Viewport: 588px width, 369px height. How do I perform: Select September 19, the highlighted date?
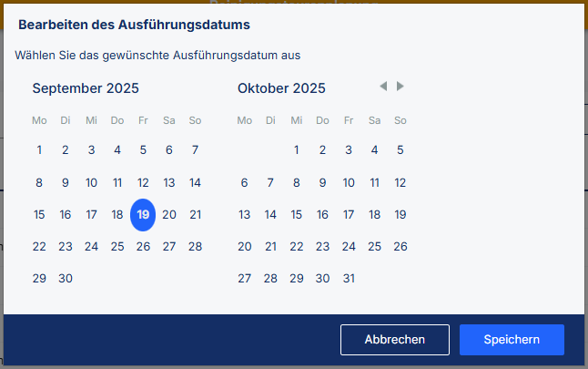coord(143,214)
